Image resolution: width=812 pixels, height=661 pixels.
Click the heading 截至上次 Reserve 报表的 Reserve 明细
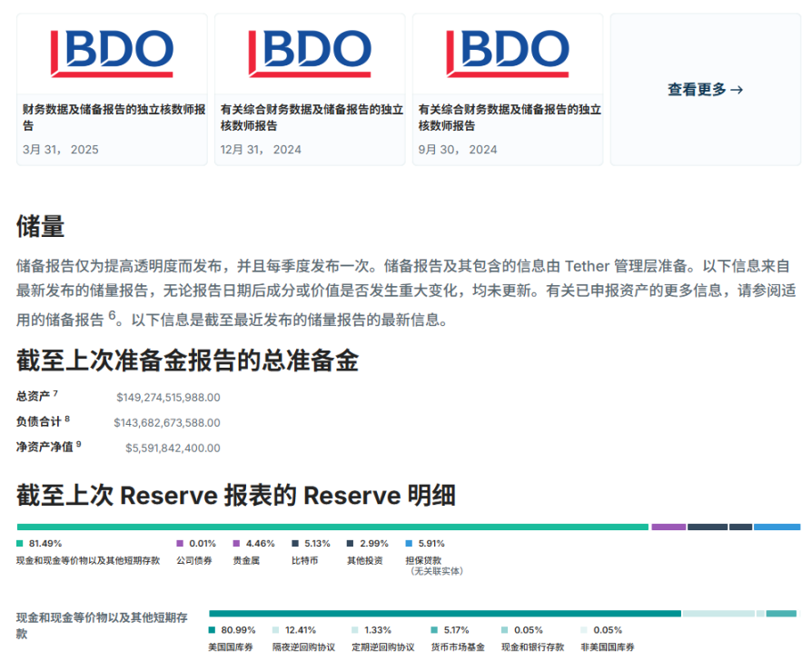click(x=236, y=496)
